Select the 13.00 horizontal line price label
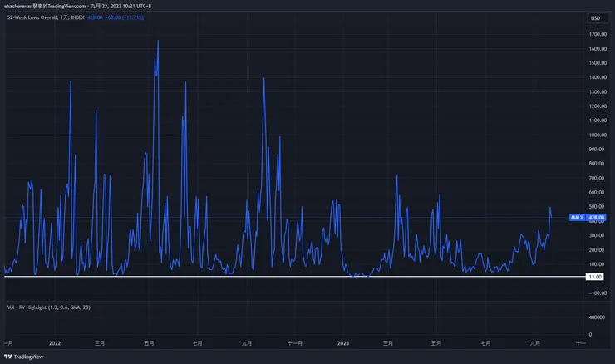 [x=595, y=277]
